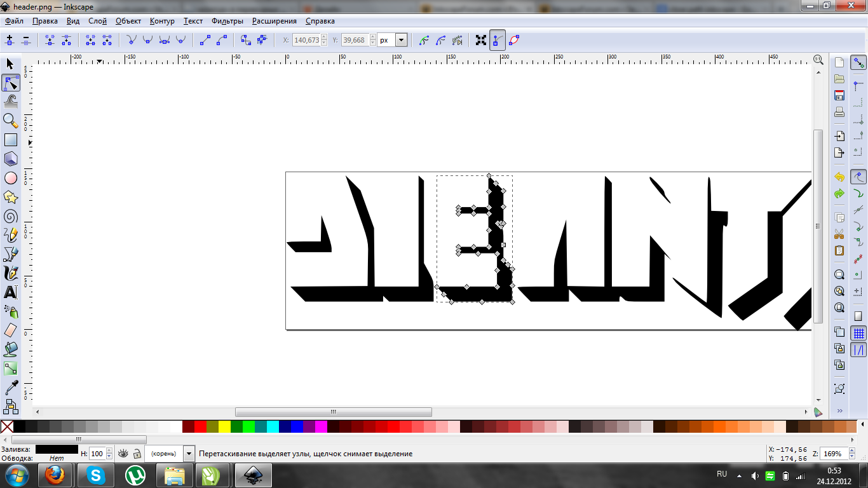Image resolution: width=868 pixels, height=488 pixels.
Task: Pick the Star and polygon tool
Action: [10, 197]
